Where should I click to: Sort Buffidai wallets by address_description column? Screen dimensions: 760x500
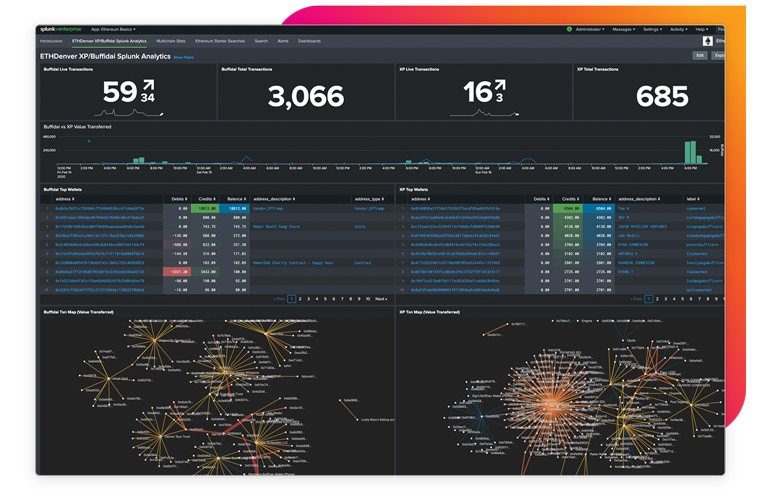click(274, 199)
